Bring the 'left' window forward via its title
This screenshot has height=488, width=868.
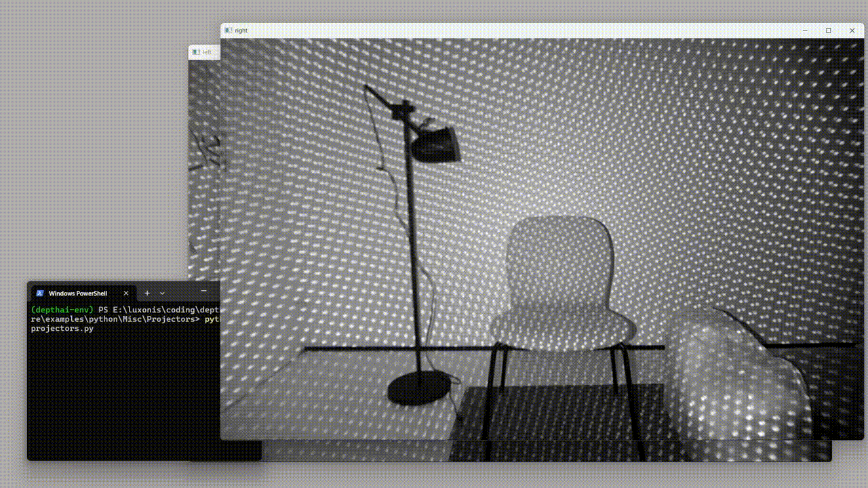click(x=207, y=52)
